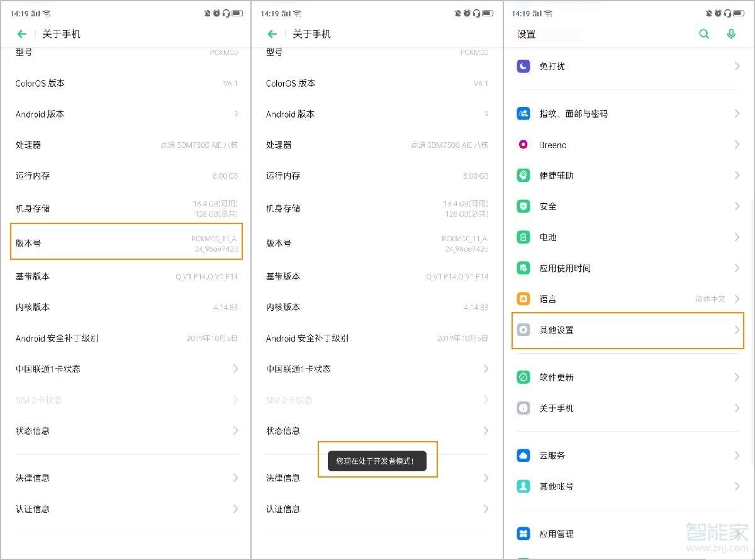
Task: Open the 指纹、面部与密码 fingerprint icon
Action: (523, 113)
